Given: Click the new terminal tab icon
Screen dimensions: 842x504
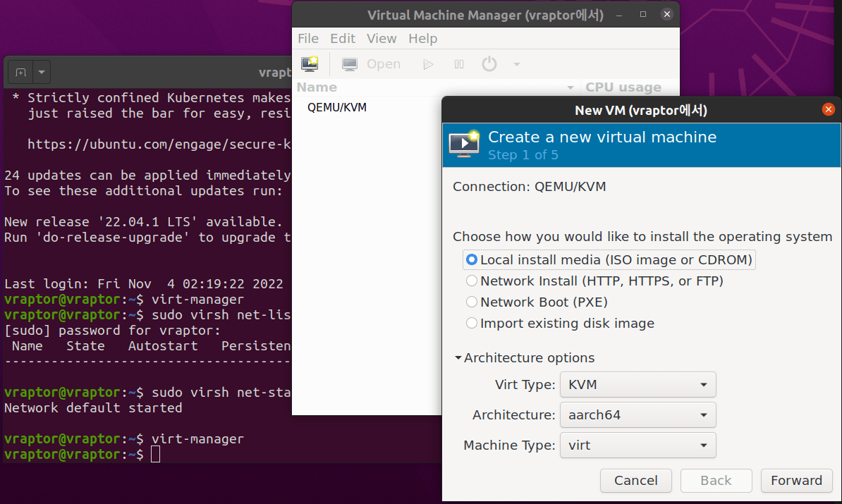Looking at the screenshot, I should click(21, 72).
